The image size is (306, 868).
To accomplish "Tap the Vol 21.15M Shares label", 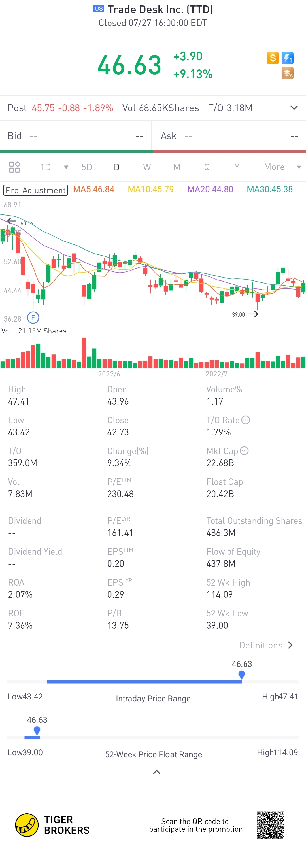I will [x=34, y=331].
